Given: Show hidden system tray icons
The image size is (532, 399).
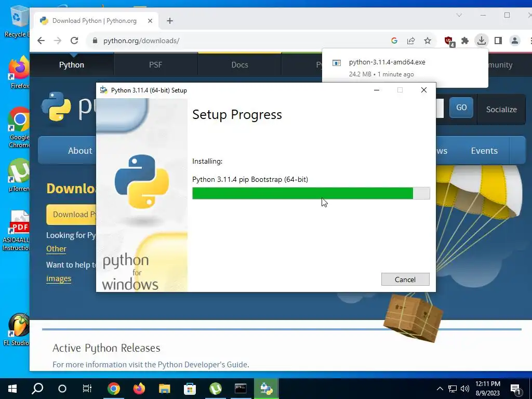Looking at the screenshot, I should tap(440, 389).
